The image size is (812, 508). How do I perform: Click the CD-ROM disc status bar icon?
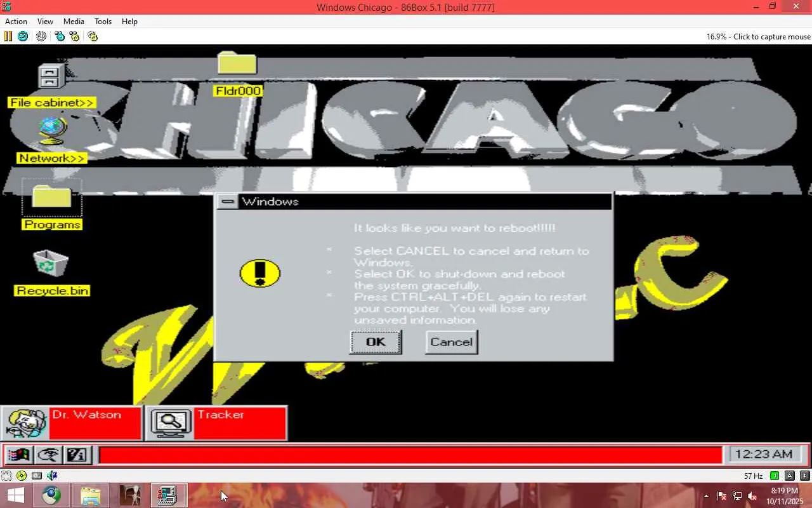(22, 476)
